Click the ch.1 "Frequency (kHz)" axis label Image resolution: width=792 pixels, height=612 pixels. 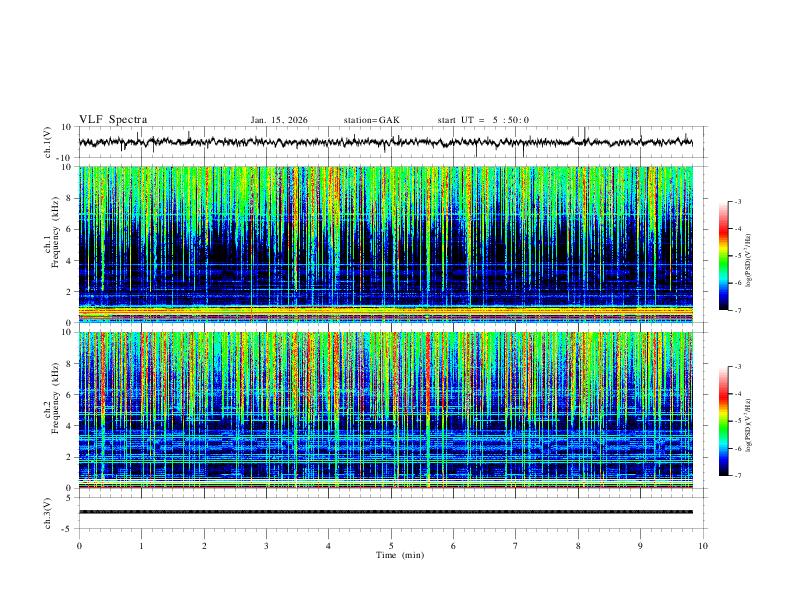[x=56, y=232]
